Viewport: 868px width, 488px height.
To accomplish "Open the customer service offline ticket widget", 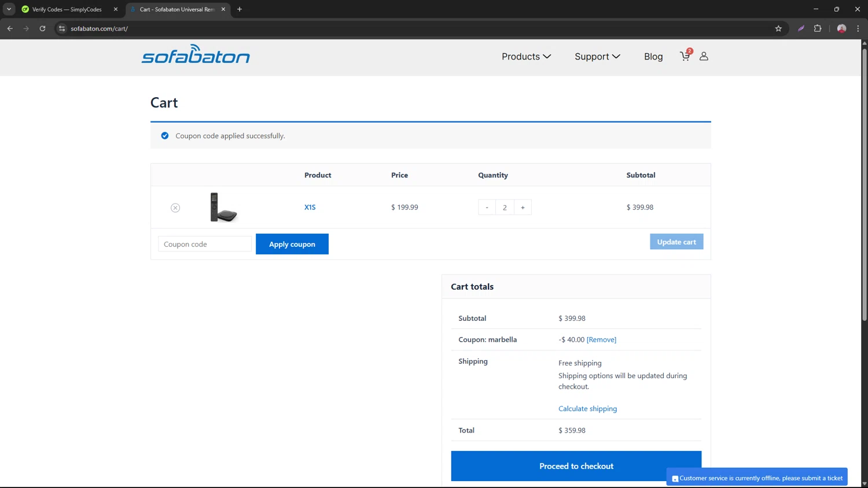I will pyautogui.click(x=757, y=478).
